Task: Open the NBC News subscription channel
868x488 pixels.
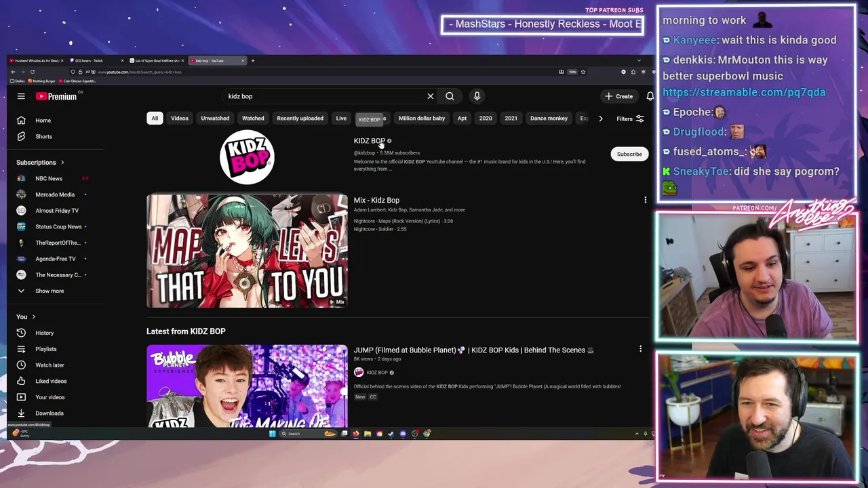Action: [x=49, y=178]
